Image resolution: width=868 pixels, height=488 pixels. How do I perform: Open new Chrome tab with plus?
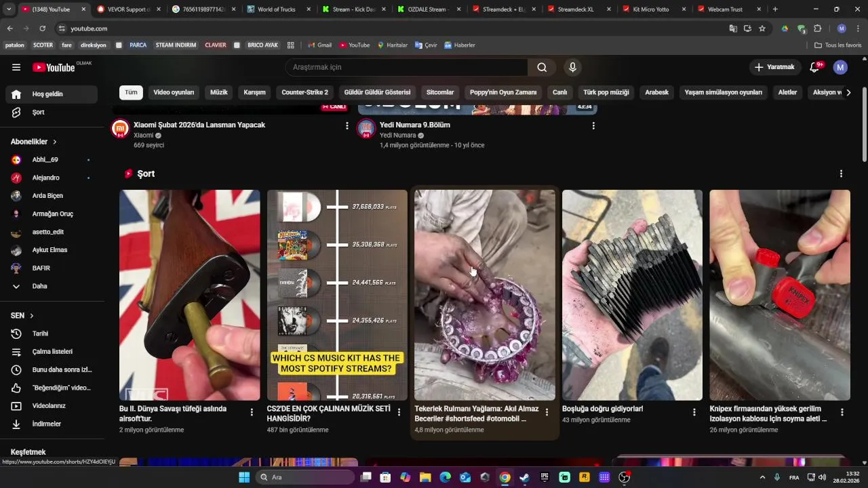click(x=775, y=9)
